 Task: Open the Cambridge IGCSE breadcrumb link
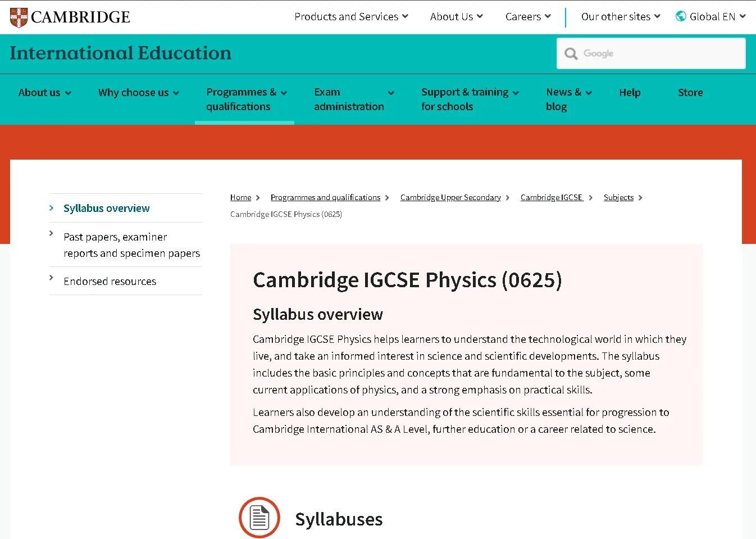[x=552, y=197]
